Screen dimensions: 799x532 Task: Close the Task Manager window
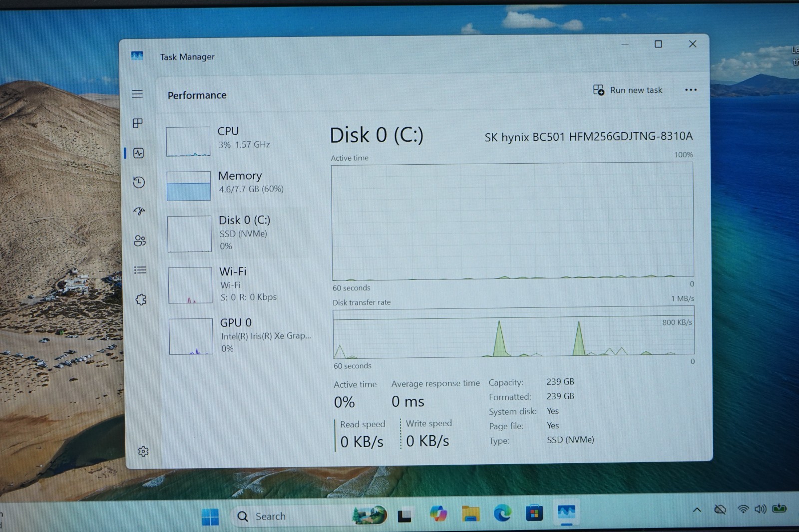coord(693,44)
